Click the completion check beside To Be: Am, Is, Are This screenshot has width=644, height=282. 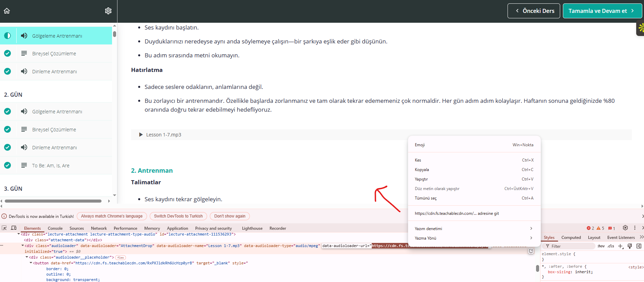coord(7,165)
